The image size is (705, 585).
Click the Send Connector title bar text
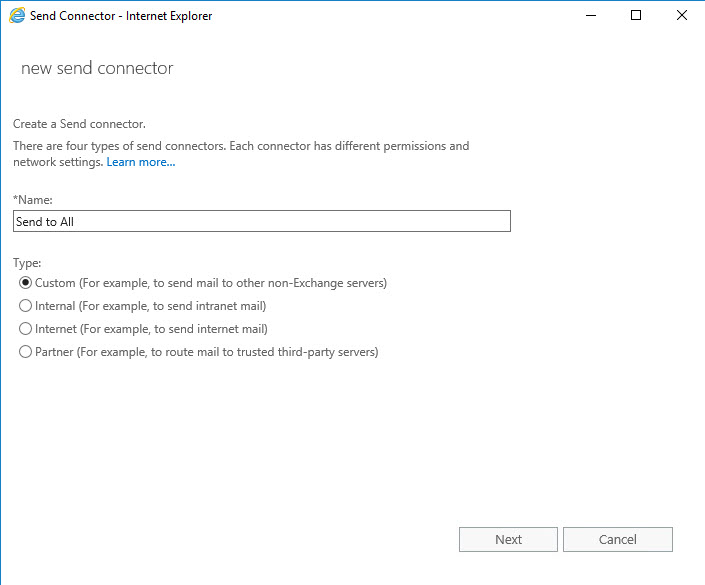tap(121, 16)
